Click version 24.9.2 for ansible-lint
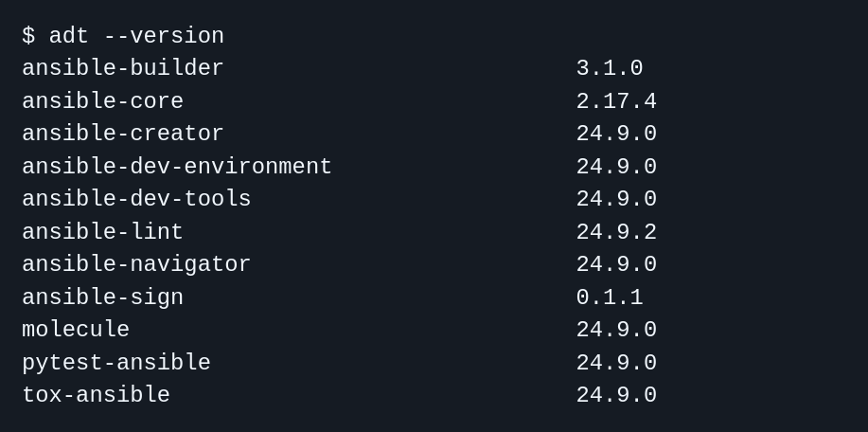Viewport: 868px width, 432px height. (616, 232)
